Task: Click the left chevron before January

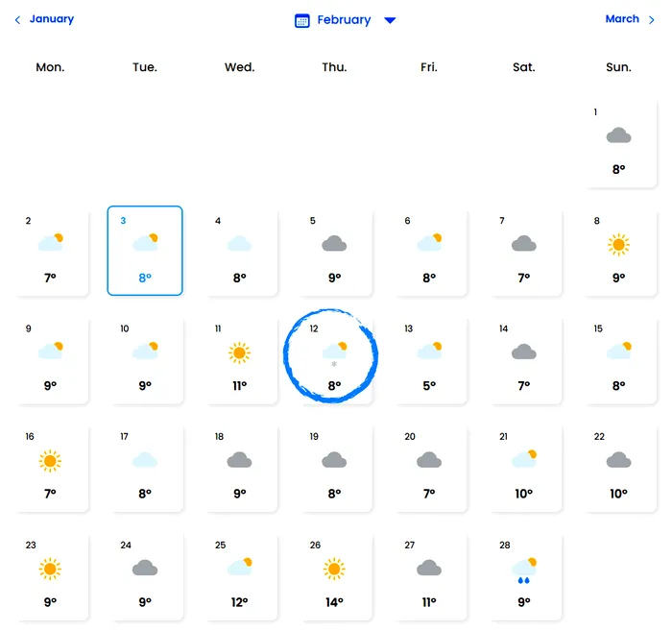Action: 17,20
